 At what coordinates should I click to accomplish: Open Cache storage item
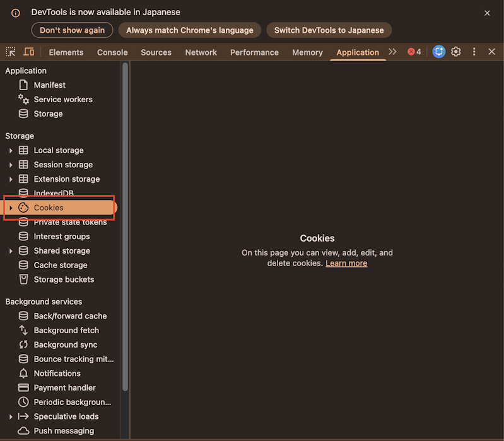click(x=61, y=265)
